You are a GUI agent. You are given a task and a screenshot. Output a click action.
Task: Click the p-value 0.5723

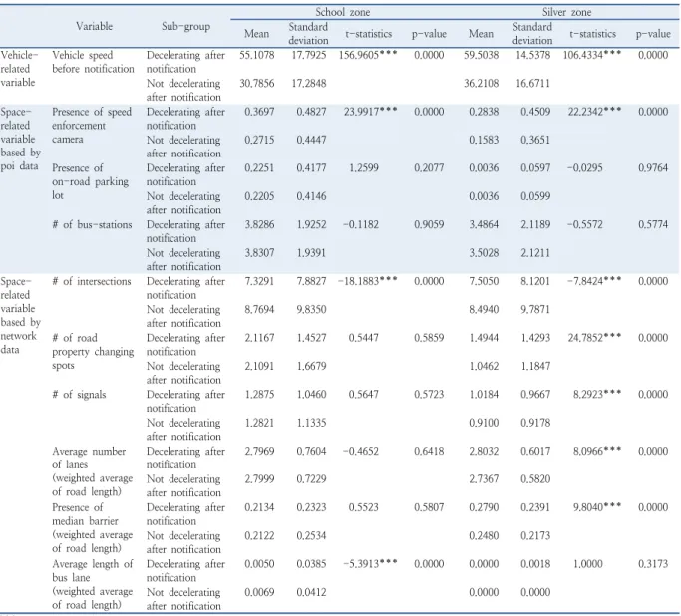tap(429, 394)
